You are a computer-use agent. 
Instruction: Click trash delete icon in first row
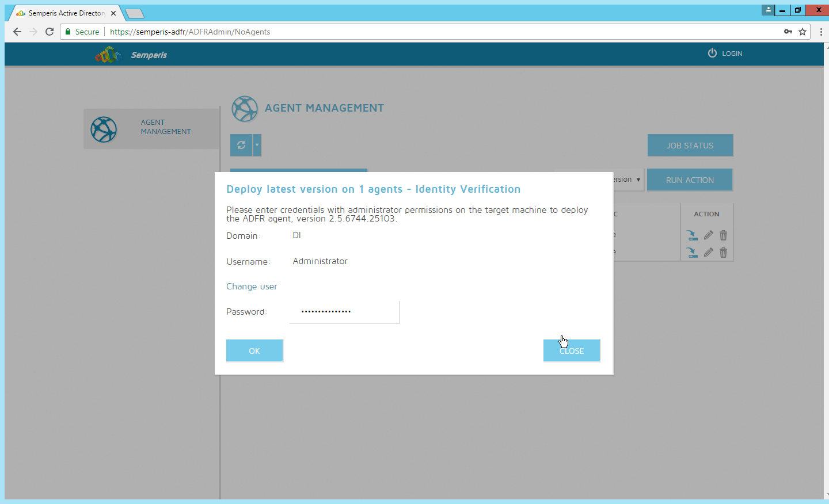coord(724,235)
